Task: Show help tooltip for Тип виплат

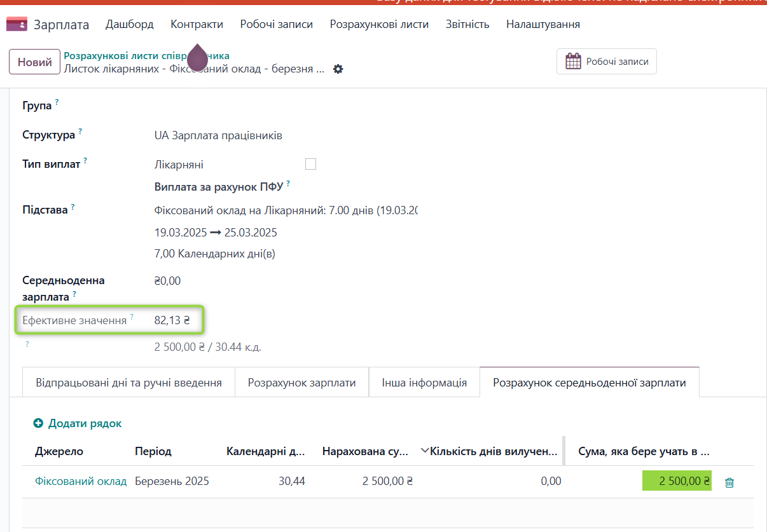Action: point(85,161)
